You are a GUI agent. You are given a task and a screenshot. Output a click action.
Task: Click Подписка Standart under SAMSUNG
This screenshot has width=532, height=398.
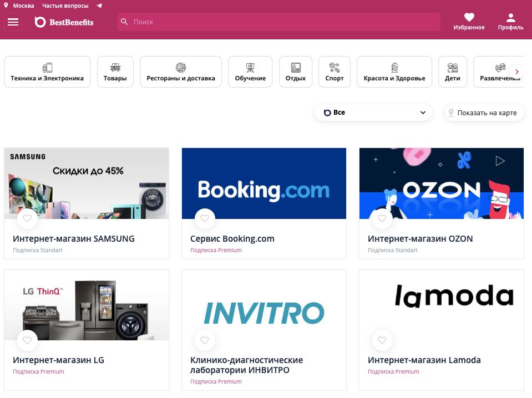(x=38, y=250)
